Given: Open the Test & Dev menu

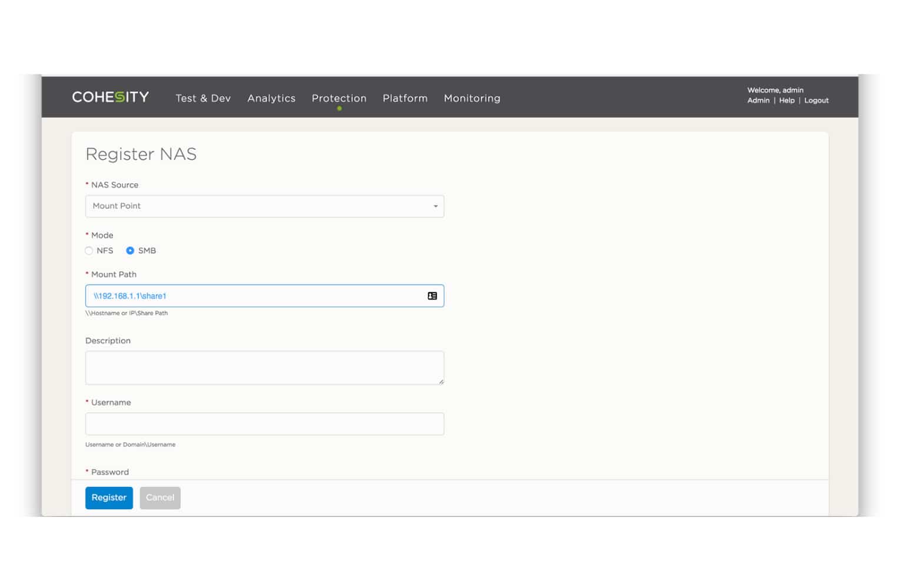Looking at the screenshot, I should pyautogui.click(x=203, y=98).
